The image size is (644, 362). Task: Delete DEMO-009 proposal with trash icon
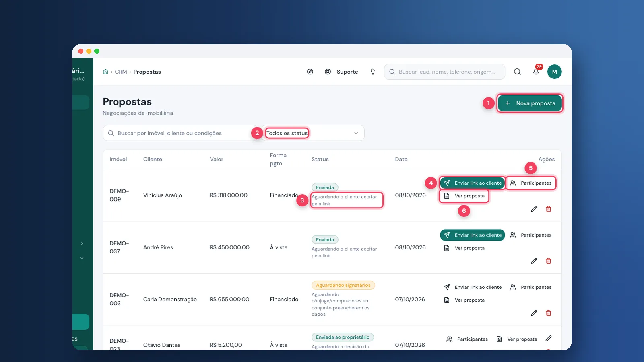click(x=549, y=209)
